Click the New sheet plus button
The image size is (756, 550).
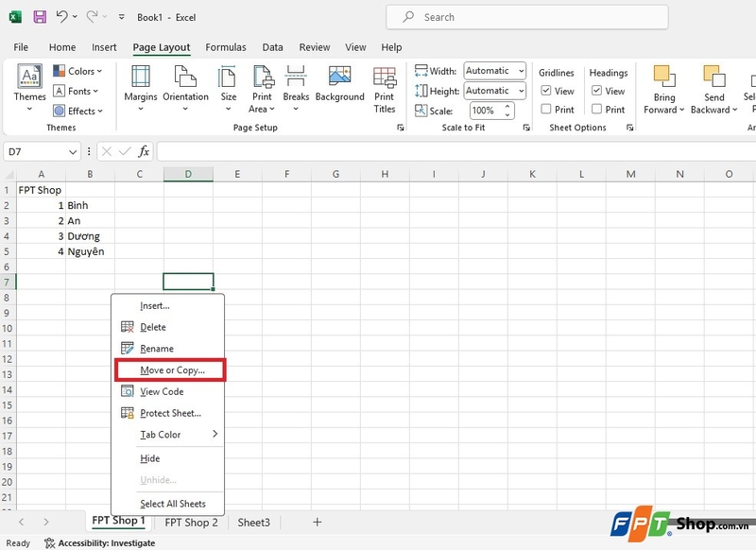tap(317, 522)
